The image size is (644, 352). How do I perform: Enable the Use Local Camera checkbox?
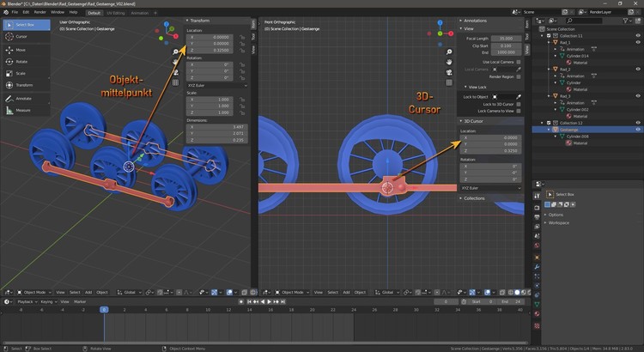click(518, 61)
